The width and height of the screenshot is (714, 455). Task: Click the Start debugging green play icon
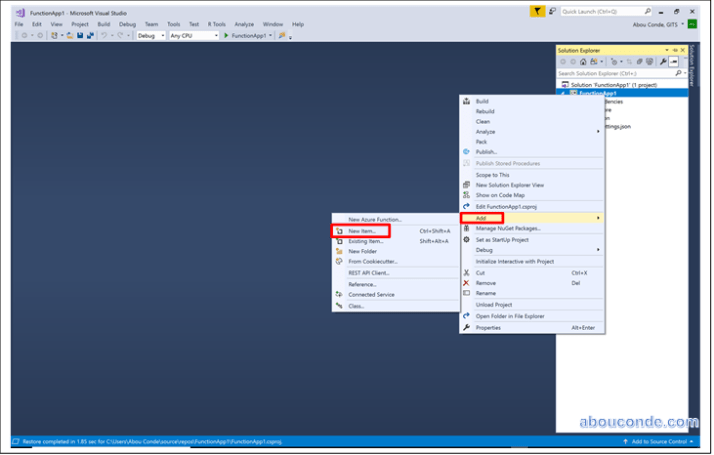click(227, 35)
